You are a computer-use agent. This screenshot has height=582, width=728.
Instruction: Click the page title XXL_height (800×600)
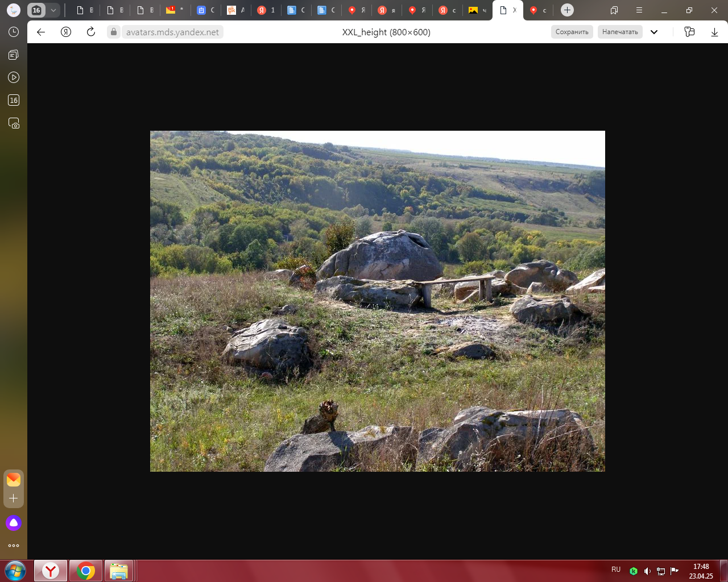[x=386, y=32]
